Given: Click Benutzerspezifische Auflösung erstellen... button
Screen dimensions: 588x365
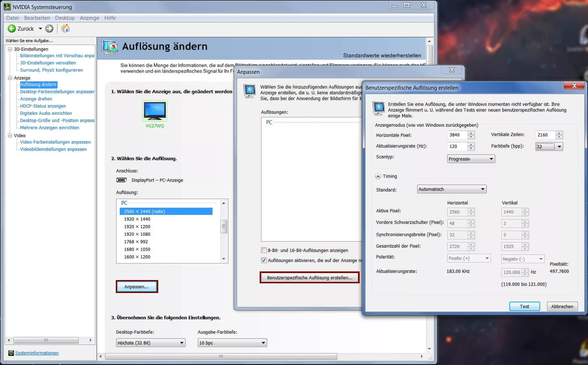Looking at the screenshot, I should point(310,278).
